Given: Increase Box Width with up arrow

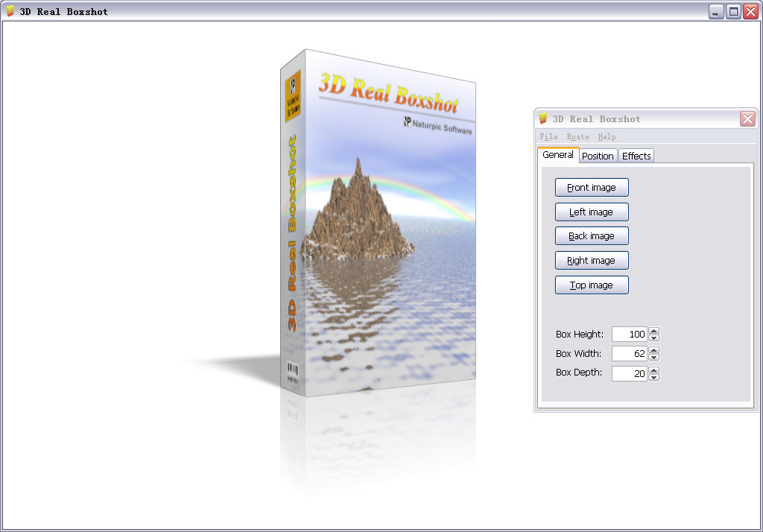Looking at the screenshot, I should [x=654, y=350].
